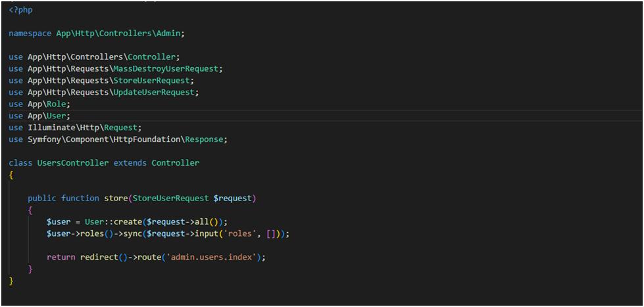Click the User::create call
Image resolution: width=644 pixels, height=307 pixels.
tap(113, 222)
